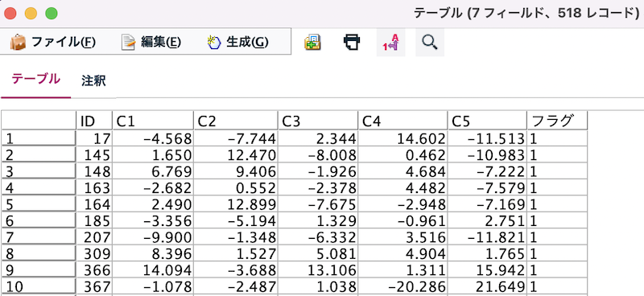Click the C2 column header
Screen dimensions: 644x296
click(235, 121)
